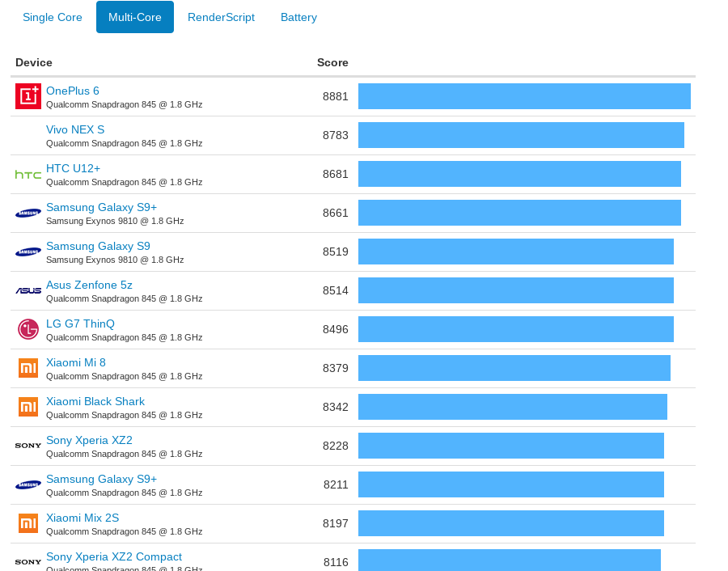This screenshot has height=571, width=728.
Task: Click the 8342 score value
Action: pos(335,407)
